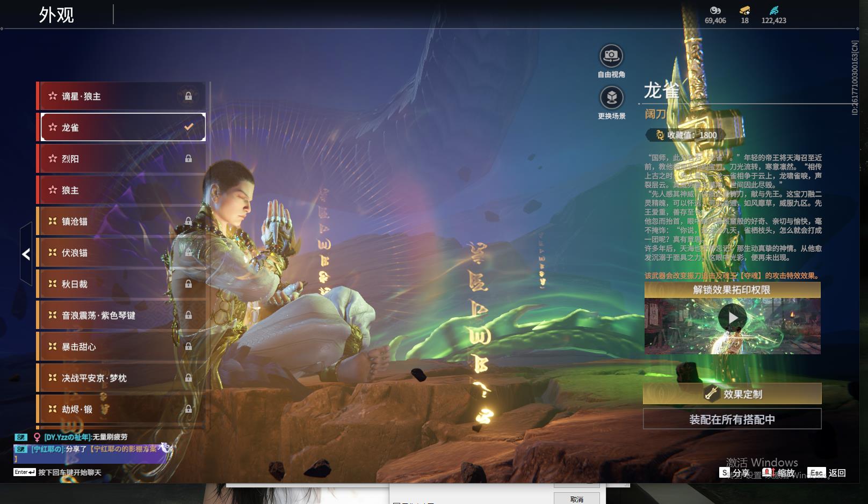868x504 pixels.
Task: Click the gold bar currency icon above 18
Action: 744,10
